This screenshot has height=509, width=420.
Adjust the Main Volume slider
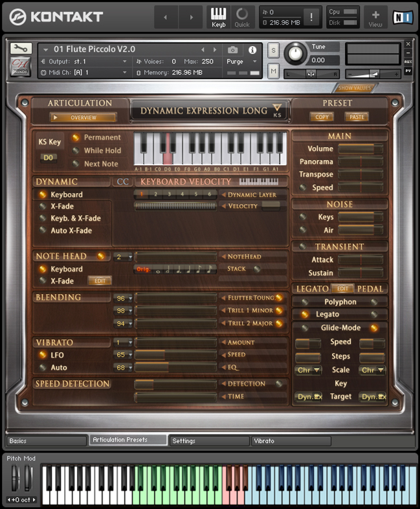[360, 149]
